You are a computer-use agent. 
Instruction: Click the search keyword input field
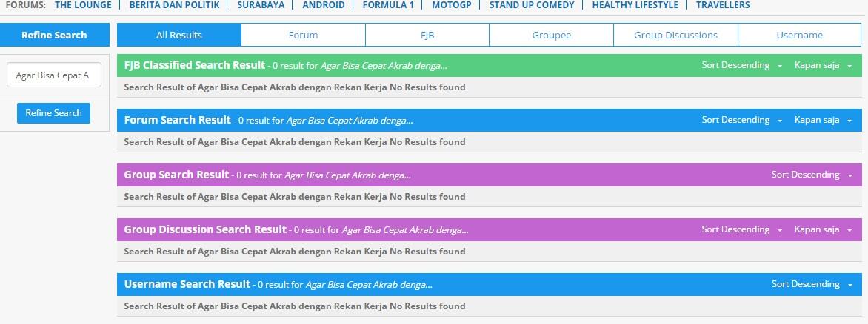tap(54, 75)
